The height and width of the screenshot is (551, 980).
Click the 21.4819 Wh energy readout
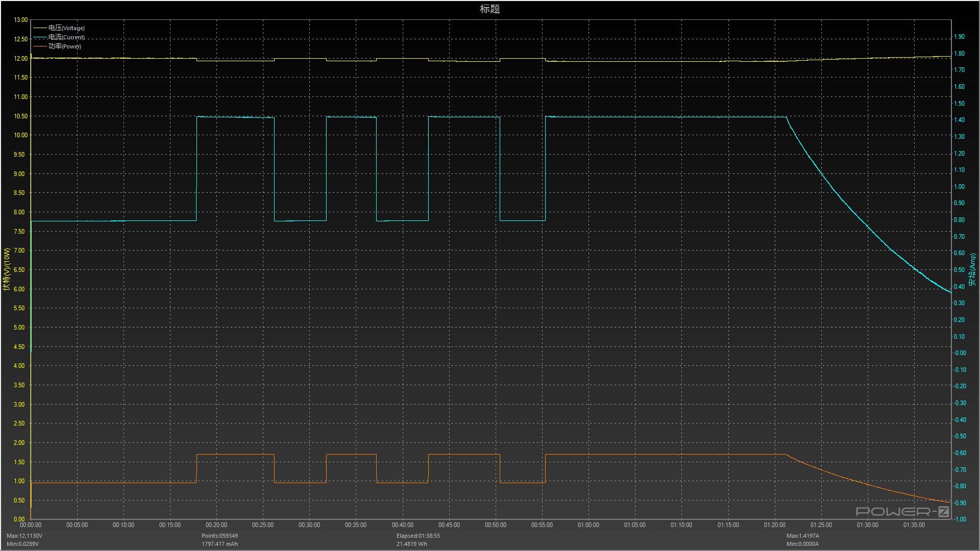click(412, 544)
